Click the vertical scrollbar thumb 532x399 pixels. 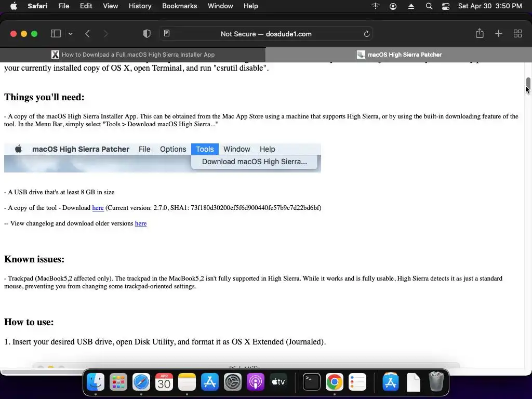click(x=528, y=84)
